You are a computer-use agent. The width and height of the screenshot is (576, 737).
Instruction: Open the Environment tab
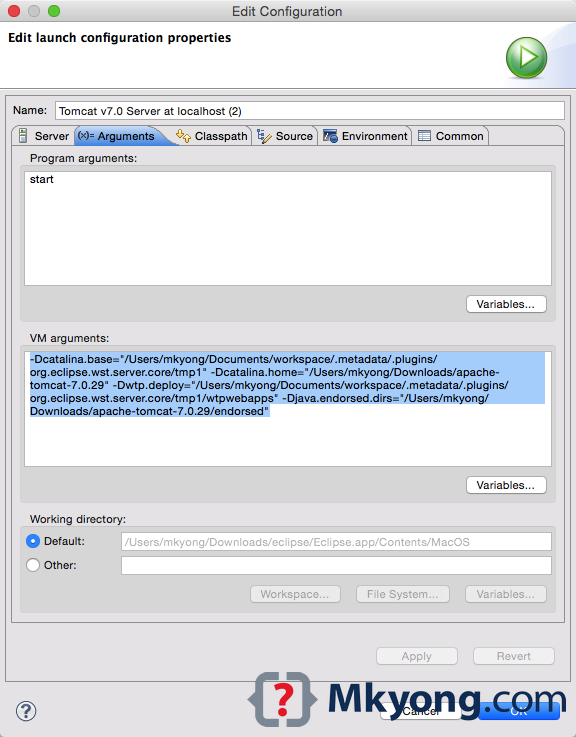coord(365,136)
